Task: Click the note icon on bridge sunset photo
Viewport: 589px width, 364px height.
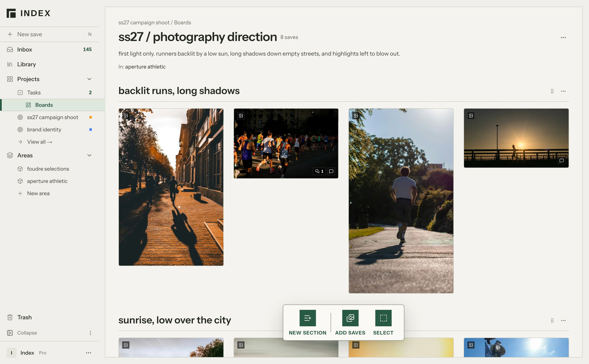Action: pos(562,161)
